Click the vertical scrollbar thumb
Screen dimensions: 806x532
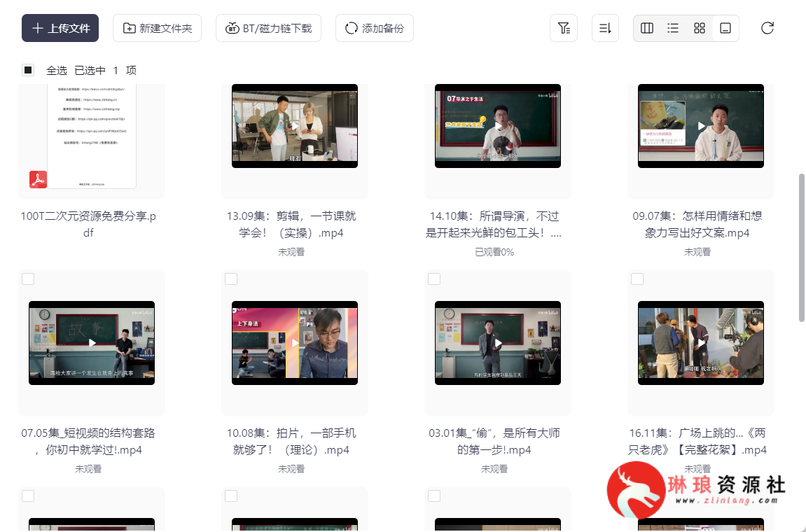[801, 248]
